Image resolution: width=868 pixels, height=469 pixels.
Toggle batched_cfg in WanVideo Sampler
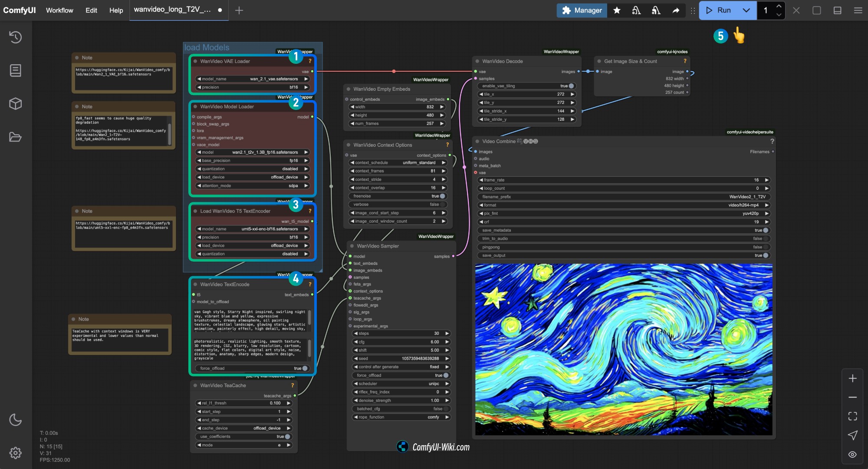[401, 409]
